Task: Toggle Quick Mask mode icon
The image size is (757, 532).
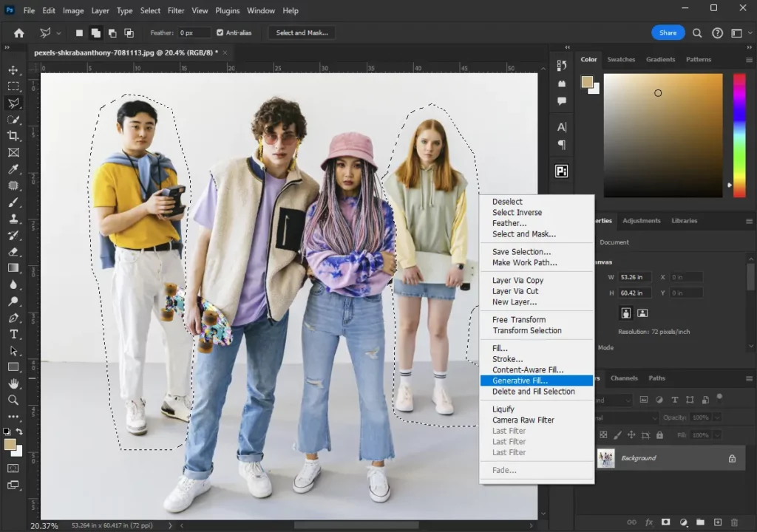Action: point(13,468)
